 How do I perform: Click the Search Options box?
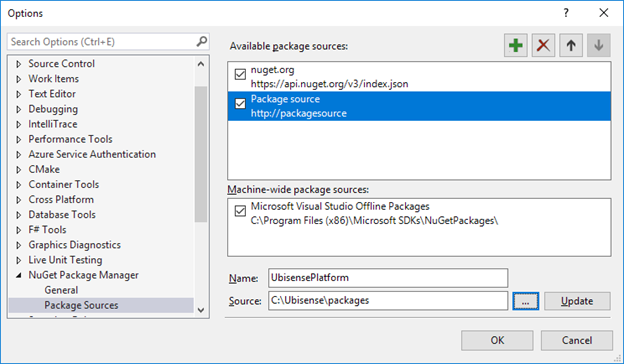(103, 42)
